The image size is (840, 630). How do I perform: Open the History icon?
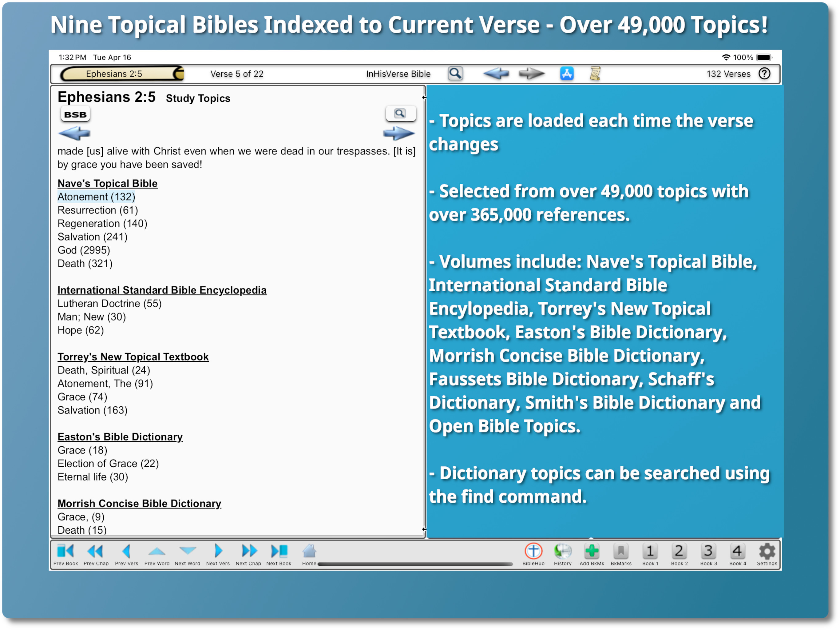pos(562,555)
